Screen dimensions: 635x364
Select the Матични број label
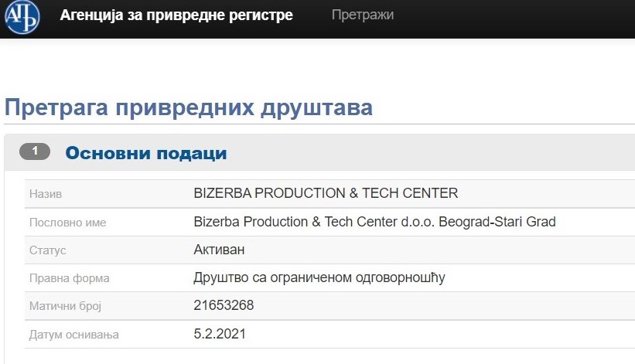[65, 306]
